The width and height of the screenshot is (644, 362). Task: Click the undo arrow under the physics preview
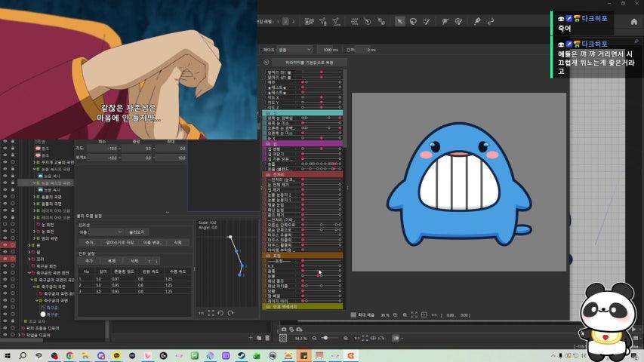(x=220, y=313)
